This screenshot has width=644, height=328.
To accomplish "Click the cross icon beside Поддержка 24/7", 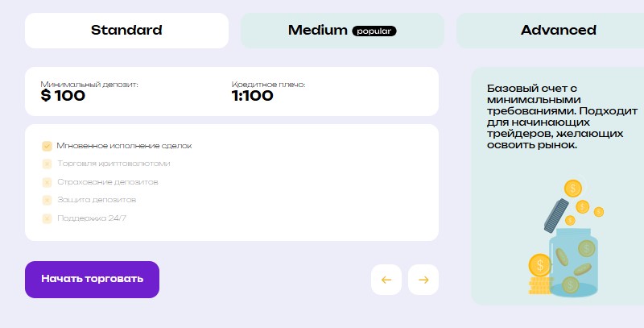I will pos(47,218).
